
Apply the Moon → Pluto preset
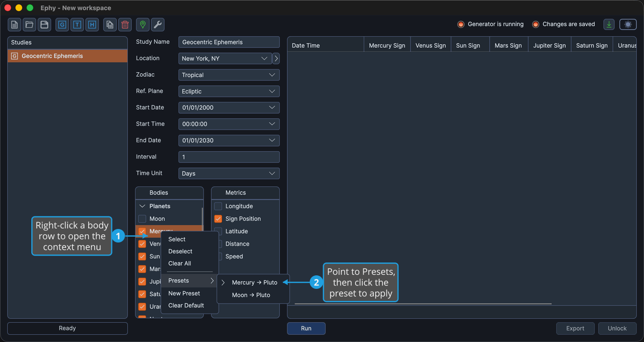coord(253,295)
